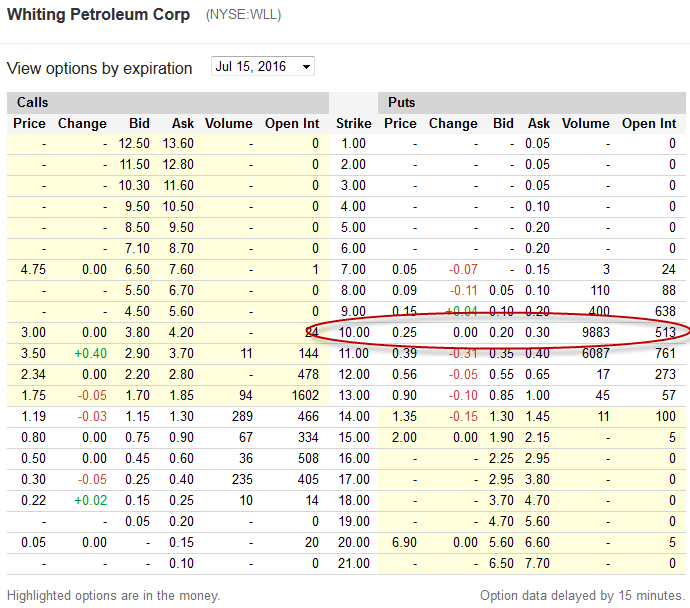Click calls price 1.19
690x608 pixels.
[x=33, y=417]
